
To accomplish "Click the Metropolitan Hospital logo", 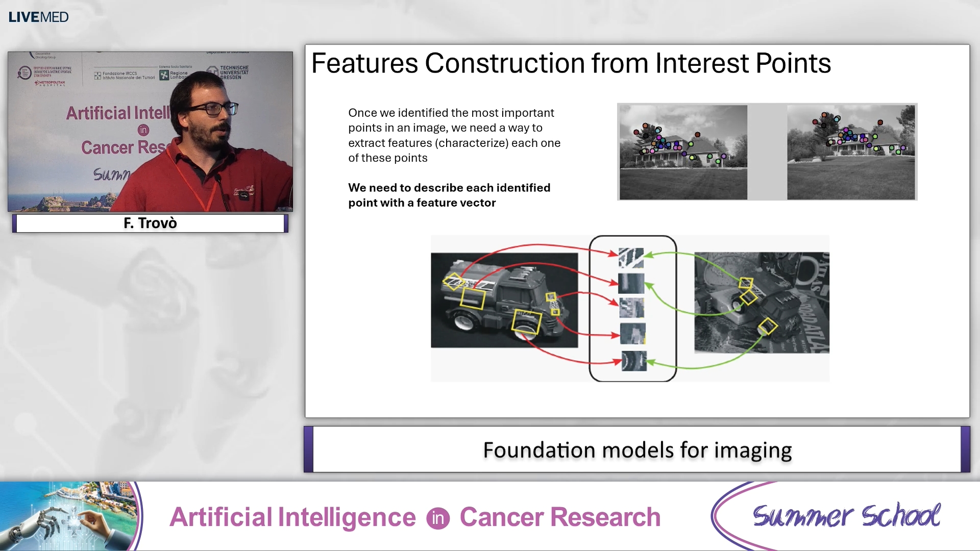I will click(50, 84).
